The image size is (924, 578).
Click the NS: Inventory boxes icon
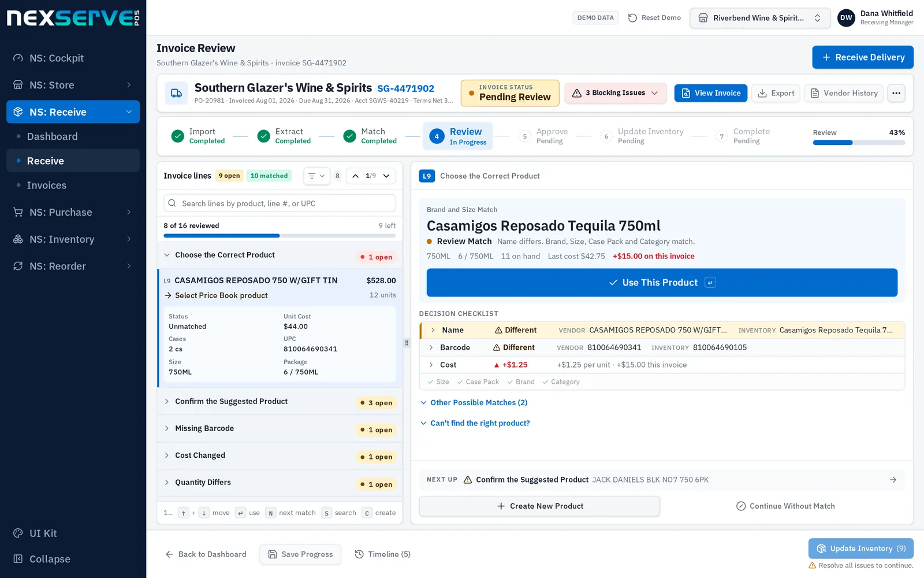18,239
